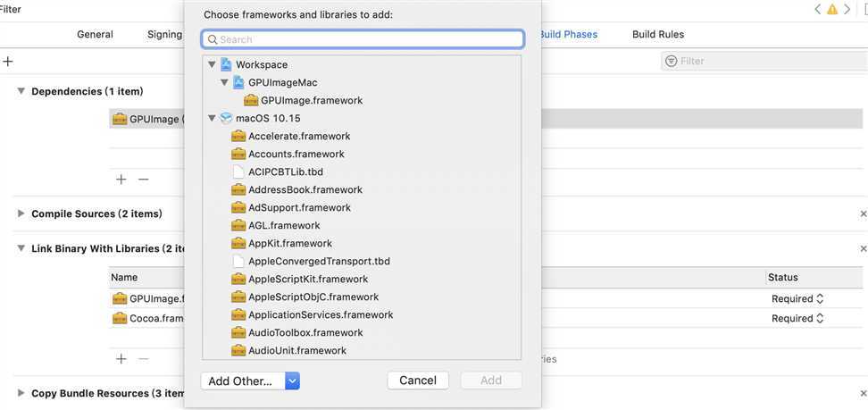This screenshot has width=868, height=410.
Task: Delete the Link Binary With Libraries phase
Action: 863,249
